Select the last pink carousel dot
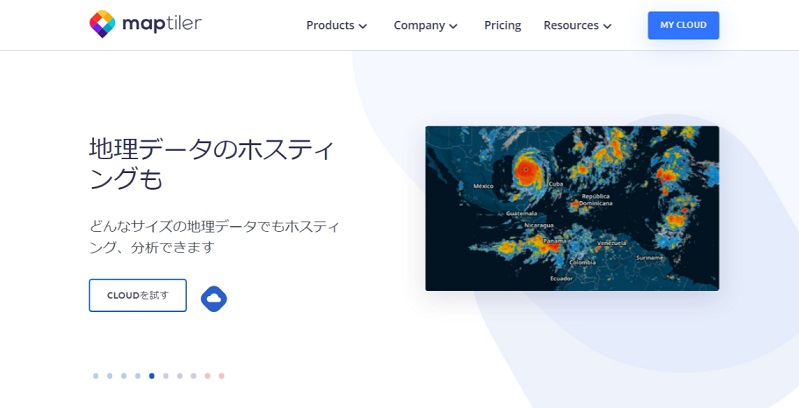Viewport: 799px width, 408px height. tap(222, 376)
